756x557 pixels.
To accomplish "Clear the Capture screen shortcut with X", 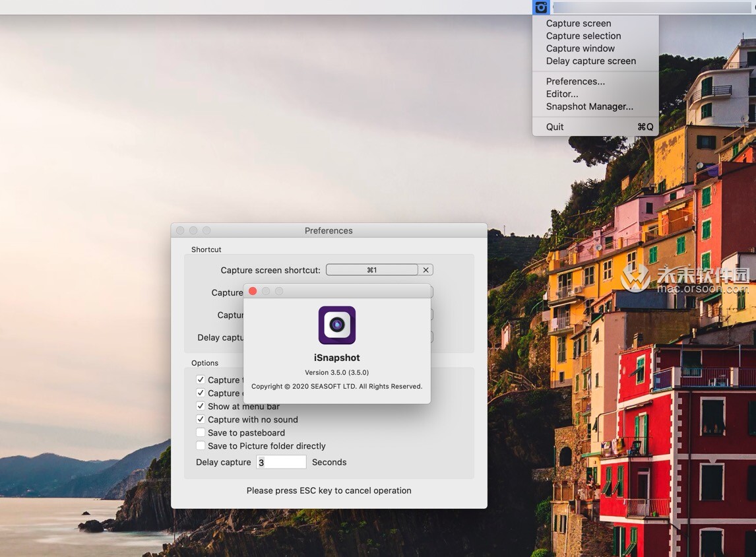I will (426, 270).
